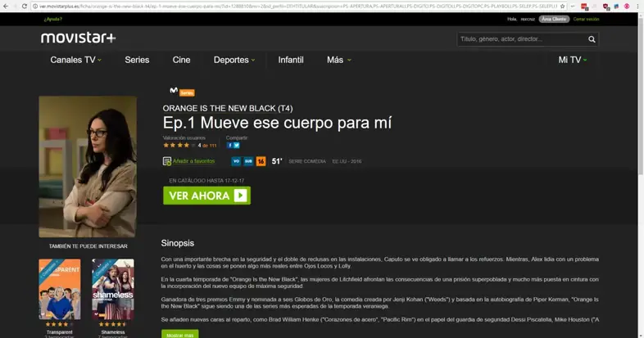Image resolution: width=644 pixels, height=338 pixels.
Task: Open the Series section
Action: point(137,60)
